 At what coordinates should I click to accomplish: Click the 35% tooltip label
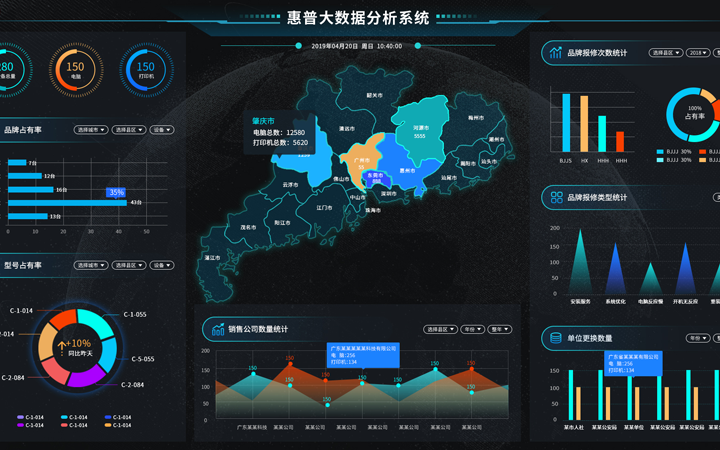(117, 192)
